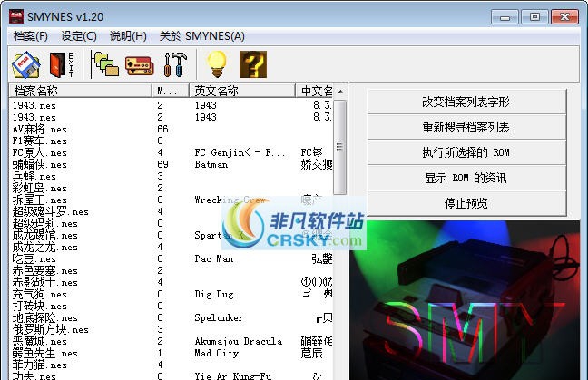Click the SMYNES title bar app icon

click(16, 17)
